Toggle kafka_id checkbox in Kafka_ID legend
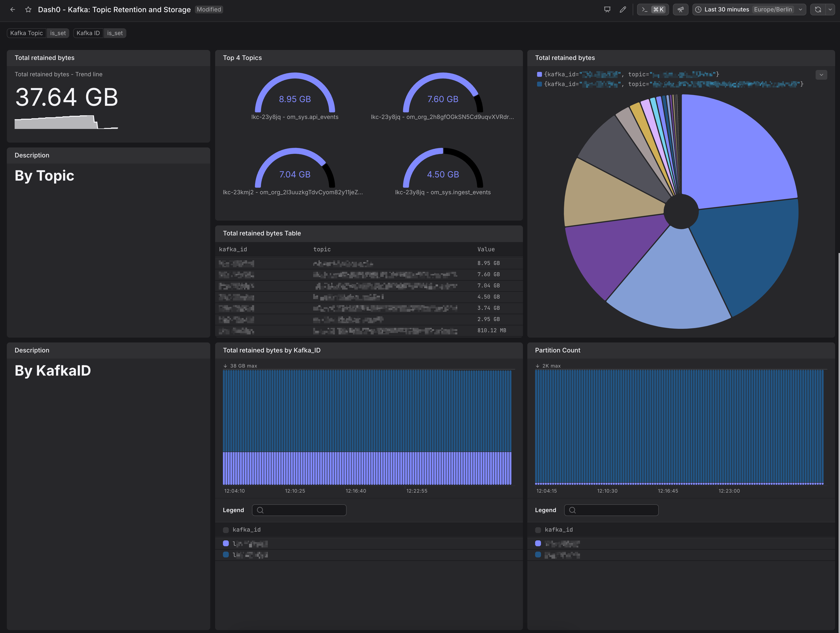Image resolution: width=840 pixels, height=633 pixels. click(x=226, y=530)
